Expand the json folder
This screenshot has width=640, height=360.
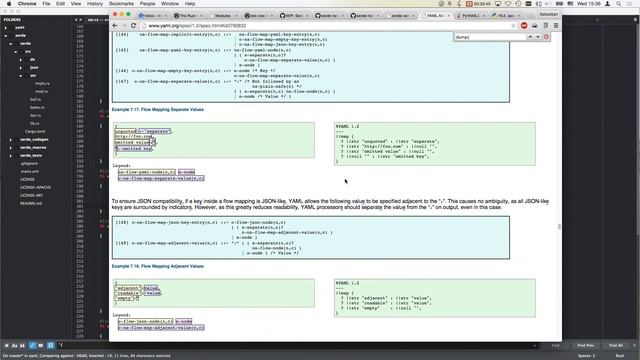click(x=21, y=68)
